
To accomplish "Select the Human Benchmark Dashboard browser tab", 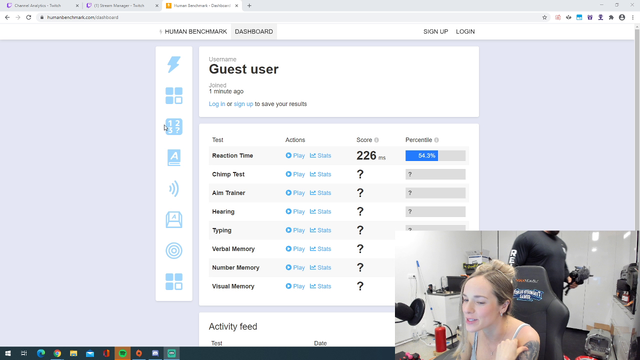I will pos(201,6).
